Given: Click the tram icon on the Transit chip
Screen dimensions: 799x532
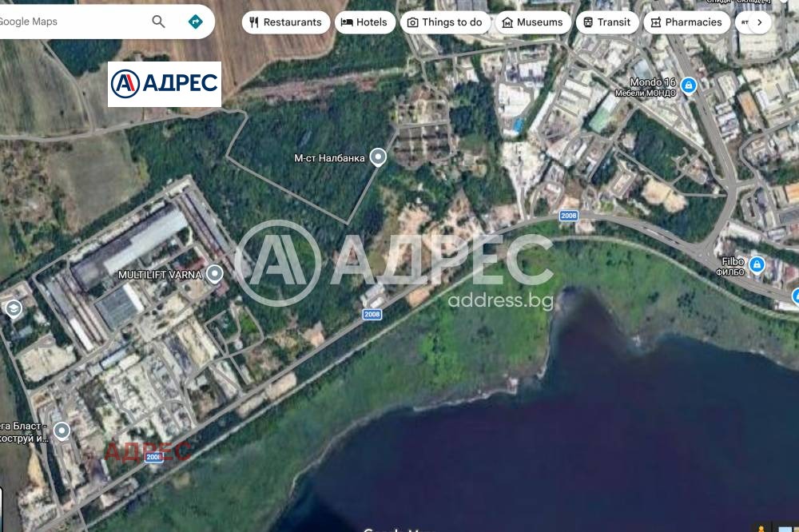Looking at the screenshot, I should click(x=588, y=22).
